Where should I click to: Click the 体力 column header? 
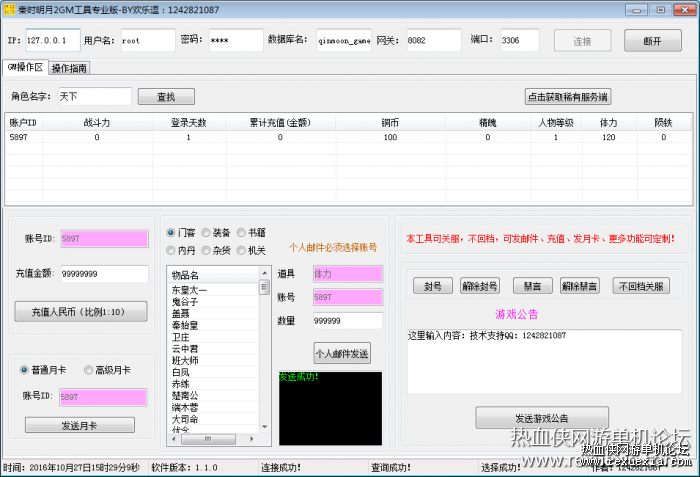[608, 123]
